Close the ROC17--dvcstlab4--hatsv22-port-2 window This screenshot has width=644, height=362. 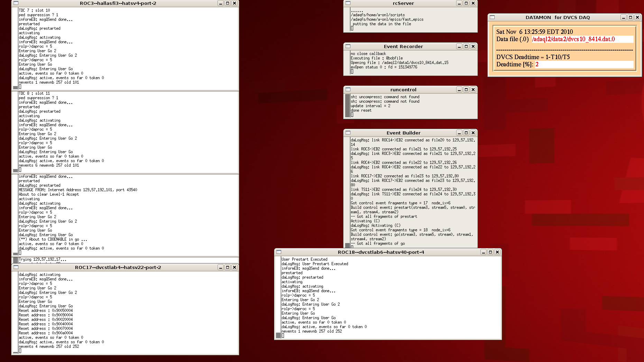pos(234,267)
